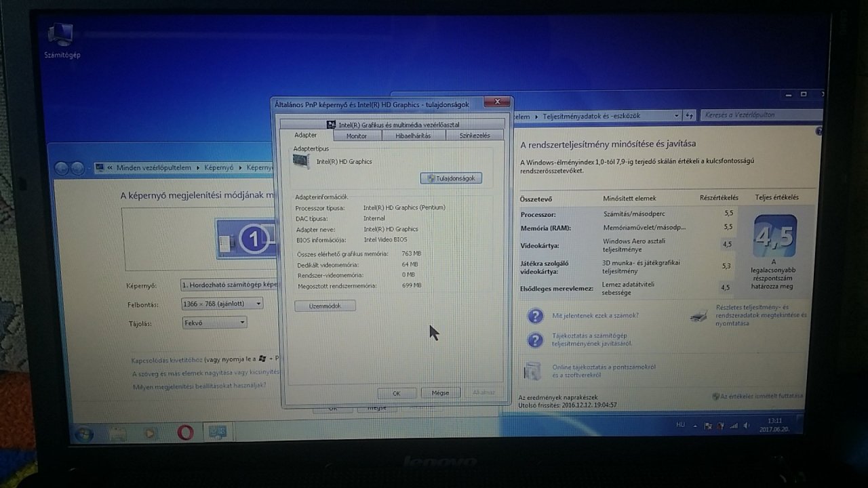Open 'Mit jelentenek ezek a számok?' link

[595, 315]
